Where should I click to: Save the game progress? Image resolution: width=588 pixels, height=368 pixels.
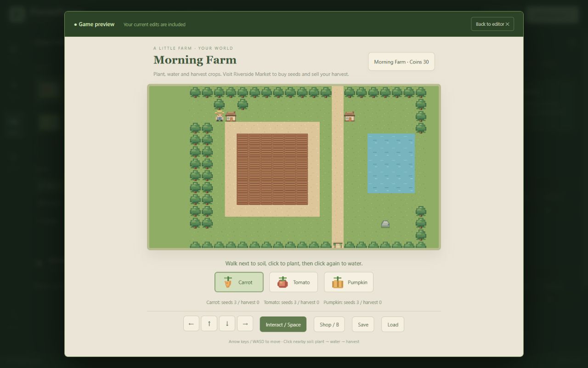click(363, 324)
